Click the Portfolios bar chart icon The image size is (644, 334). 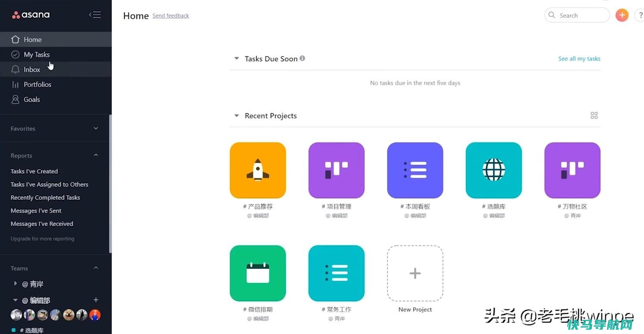pos(15,84)
